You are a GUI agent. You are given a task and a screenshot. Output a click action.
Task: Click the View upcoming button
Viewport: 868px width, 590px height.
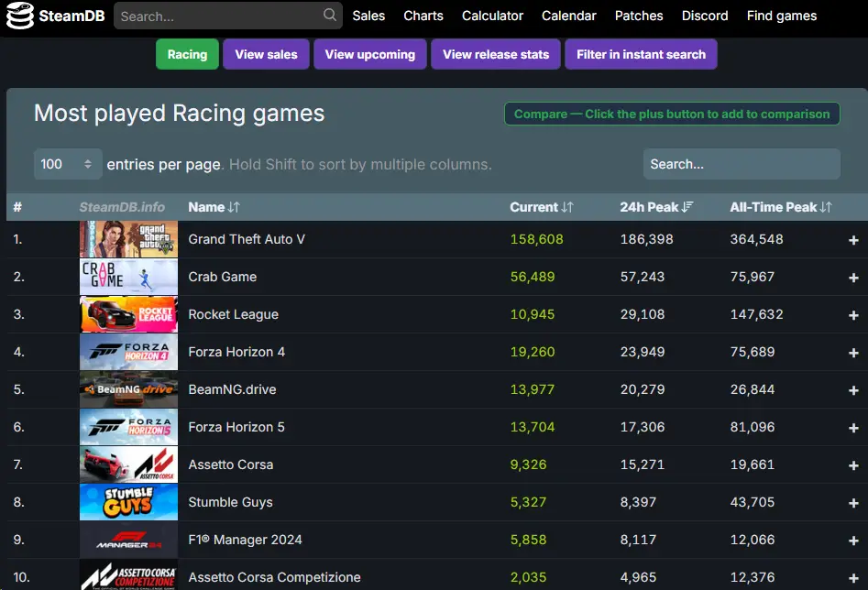click(369, 54)
